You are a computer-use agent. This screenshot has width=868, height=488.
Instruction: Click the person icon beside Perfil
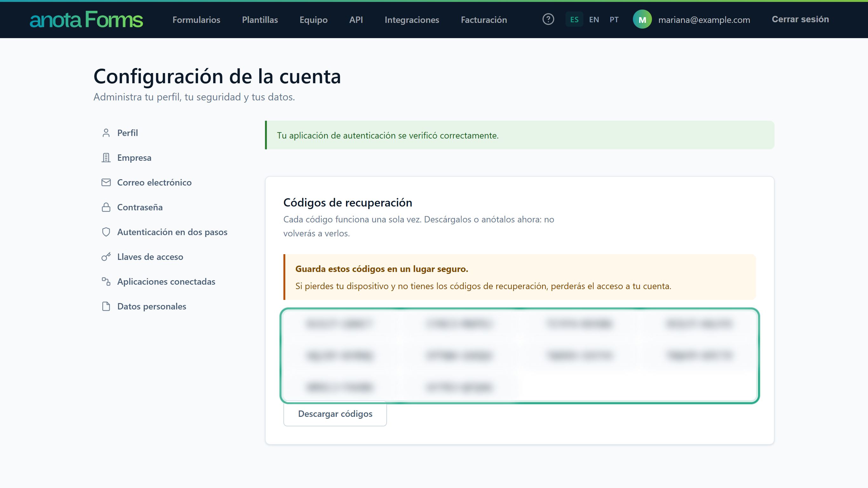click(106, 133)
